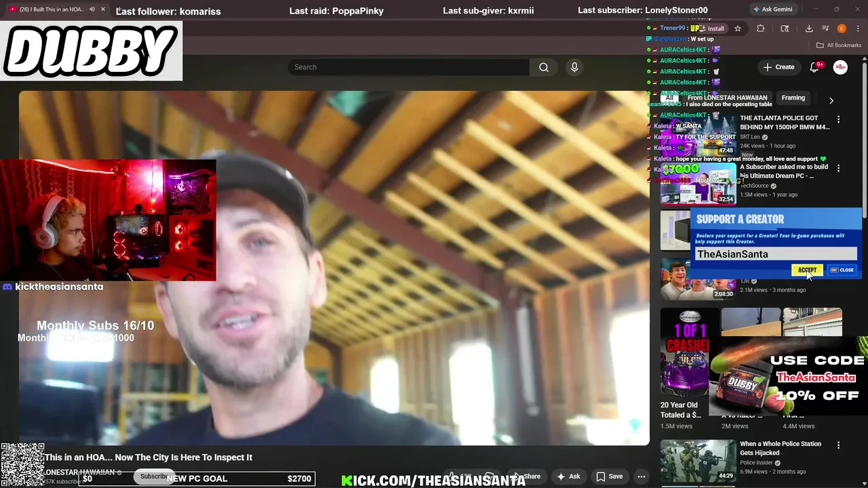Click the YouTube Search input field
This screenshot has height=488, width=868.
pos(408,67)
